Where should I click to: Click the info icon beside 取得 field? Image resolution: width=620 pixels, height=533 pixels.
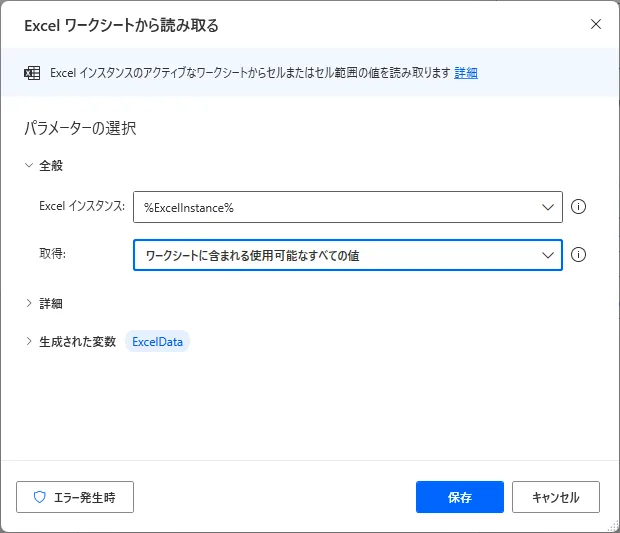(578, 255)
